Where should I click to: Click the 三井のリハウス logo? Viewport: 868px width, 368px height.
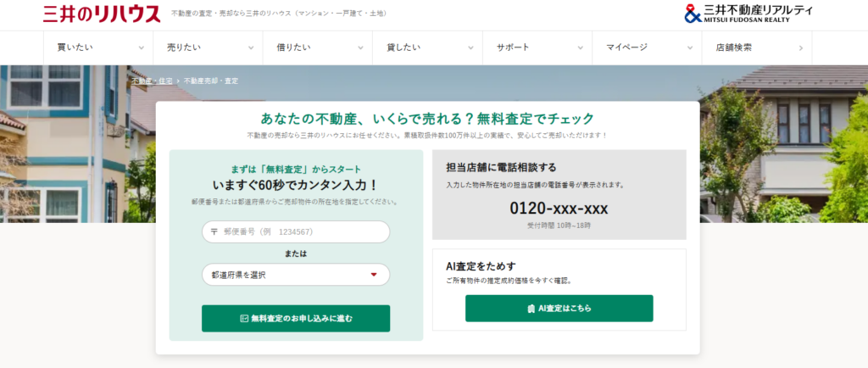click(102, 14)
